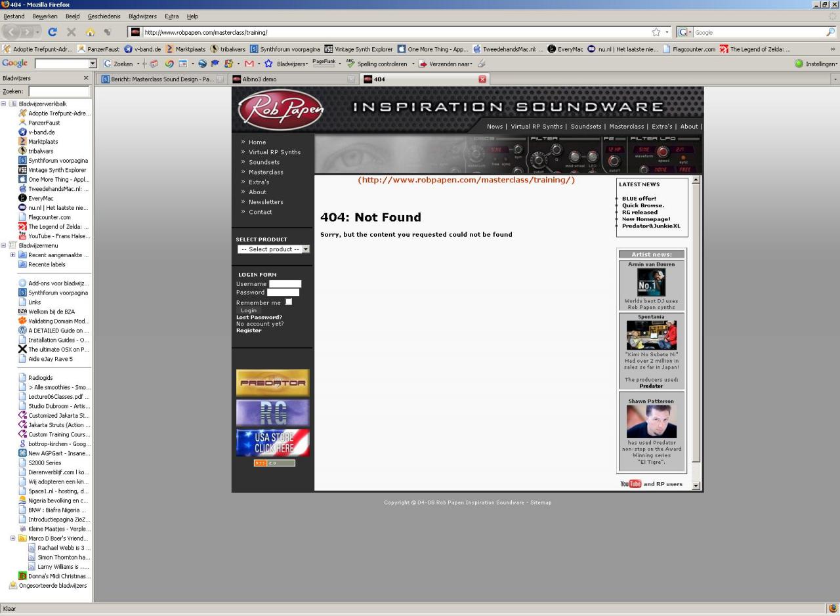
Task: Click the Armin van Buuren thumbnail
Action: click(652, 283)
